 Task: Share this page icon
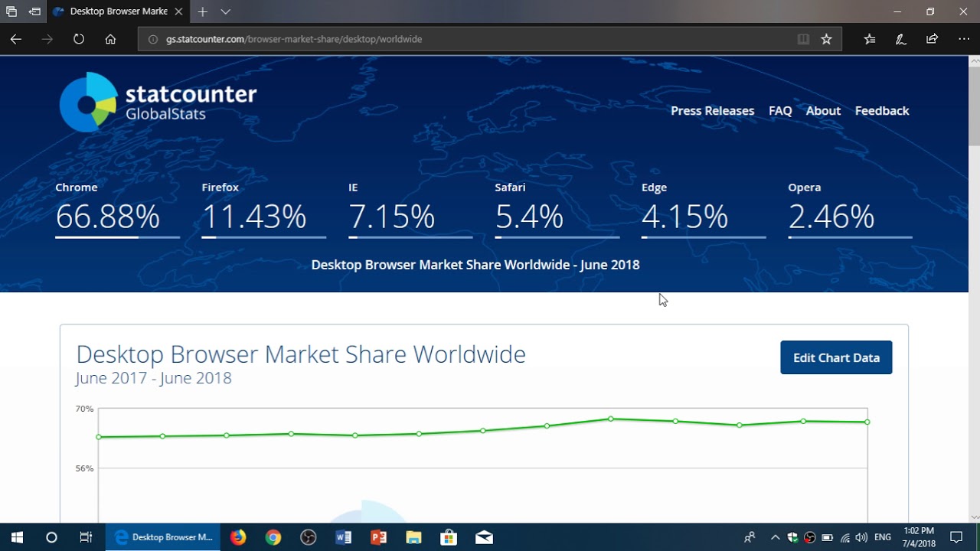pyautogui.click(x=933, y=39)
